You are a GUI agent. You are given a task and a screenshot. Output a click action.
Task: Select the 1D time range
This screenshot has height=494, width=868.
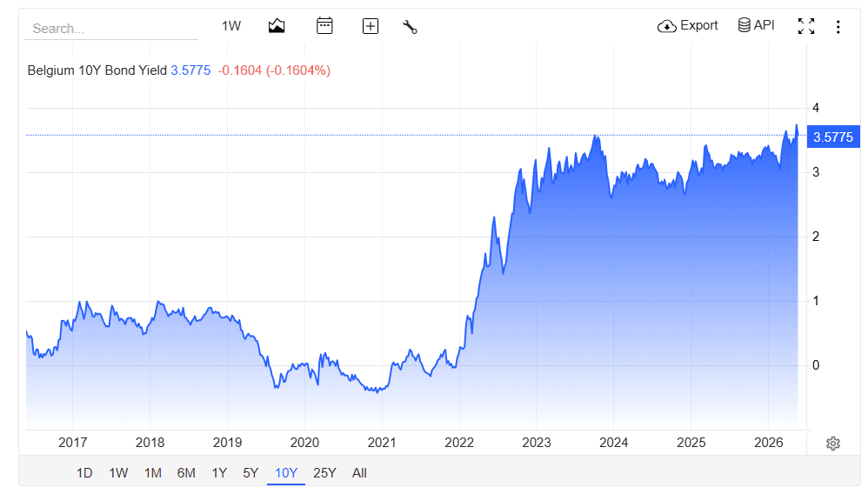click(84, 473)
